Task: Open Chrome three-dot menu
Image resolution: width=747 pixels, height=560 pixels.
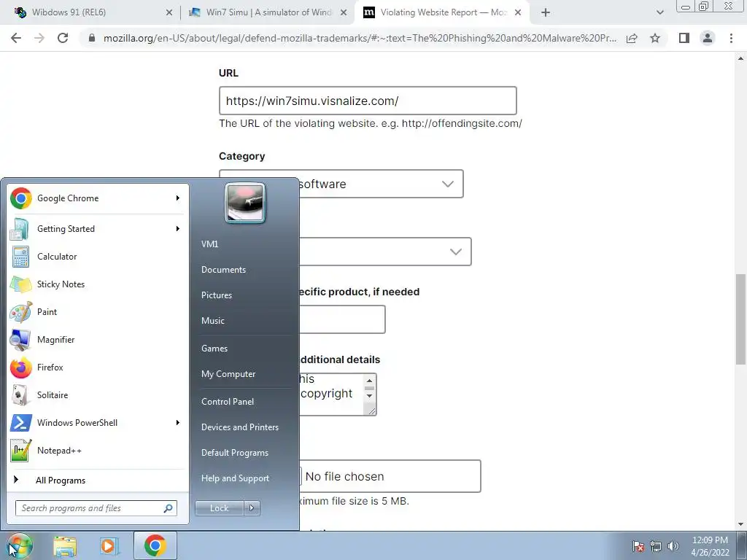Action: [731, 38]
